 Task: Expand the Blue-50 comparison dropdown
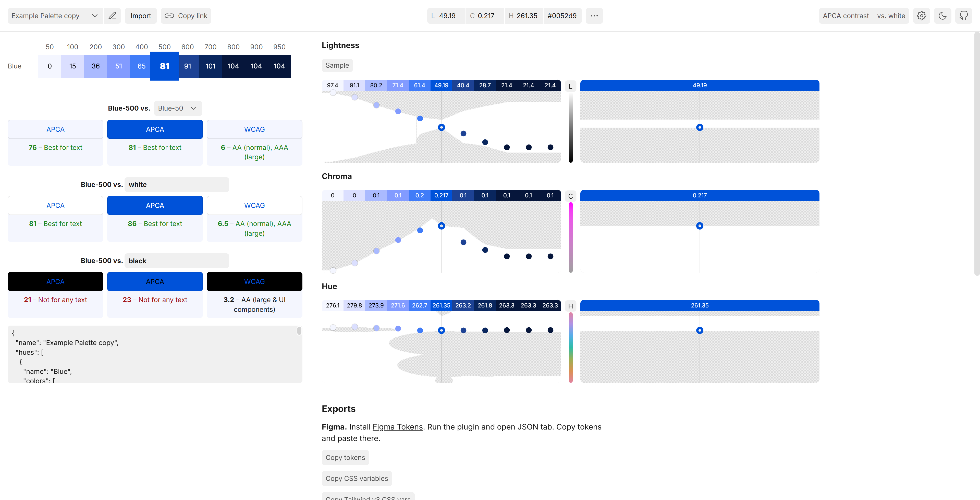coord(178,108)
